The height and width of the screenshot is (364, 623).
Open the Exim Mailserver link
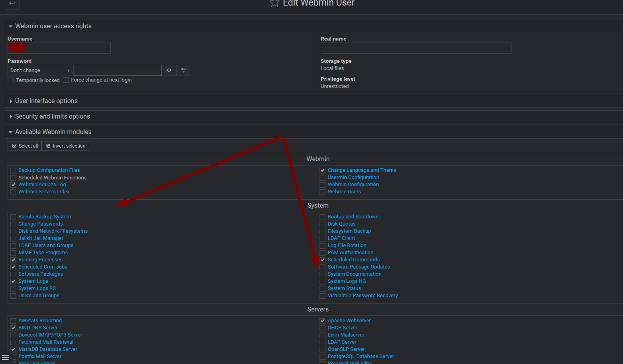(x=346, y=335)
